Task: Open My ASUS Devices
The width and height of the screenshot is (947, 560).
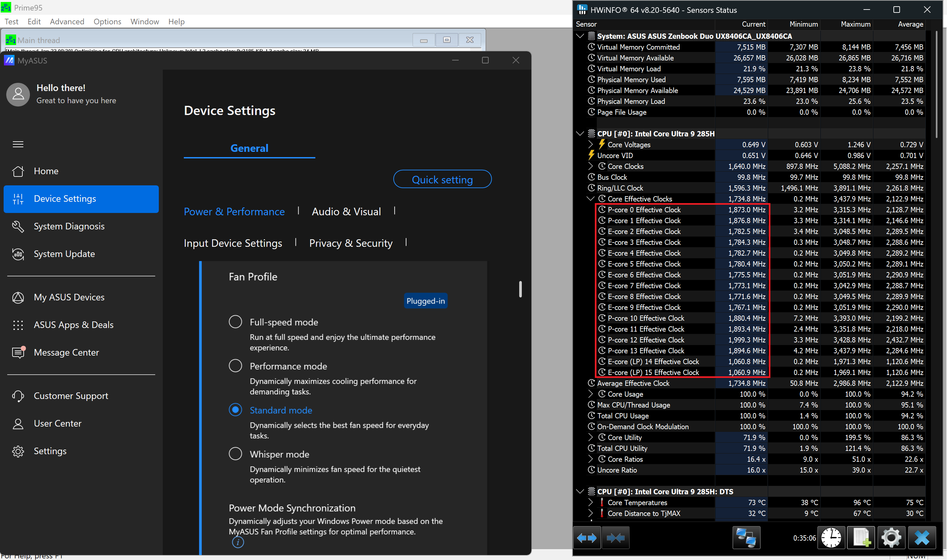Action: coord(69,297)
